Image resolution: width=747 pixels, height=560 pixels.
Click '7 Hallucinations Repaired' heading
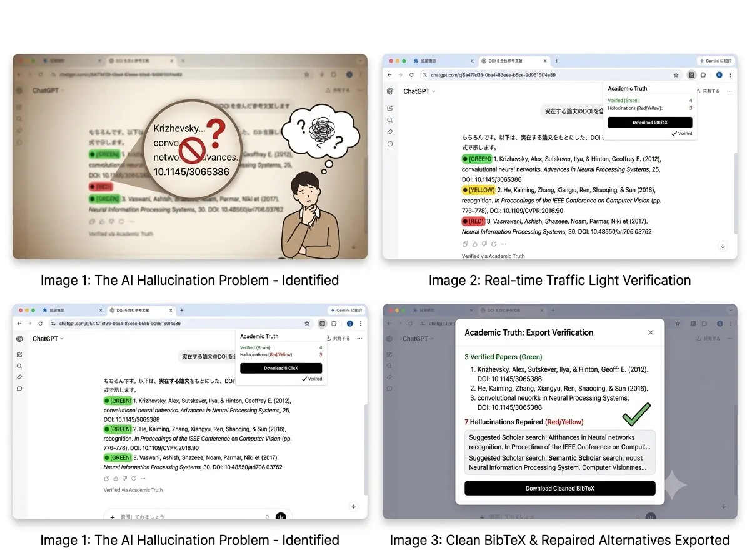point(524,422)
